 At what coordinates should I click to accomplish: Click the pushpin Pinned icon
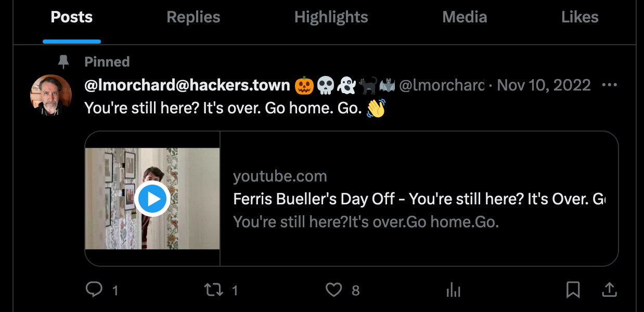tap(63, 62)
